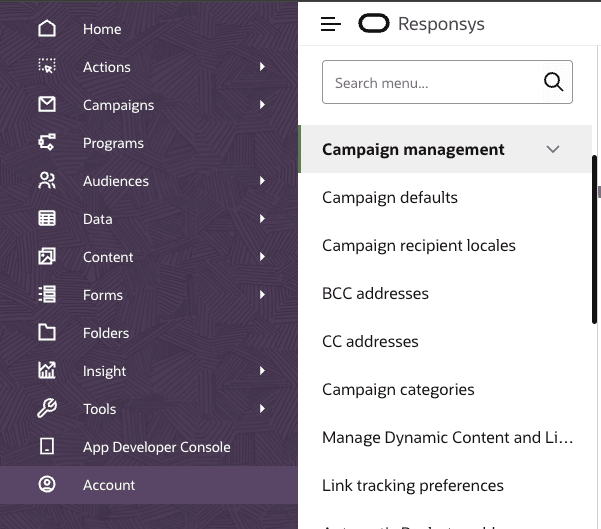Click the Home house icon

47,29
